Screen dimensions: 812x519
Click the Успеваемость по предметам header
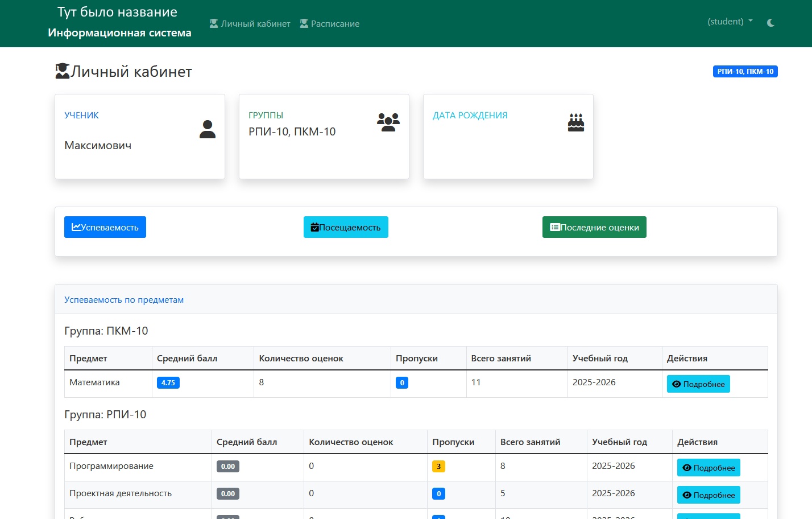coord(124,300)
